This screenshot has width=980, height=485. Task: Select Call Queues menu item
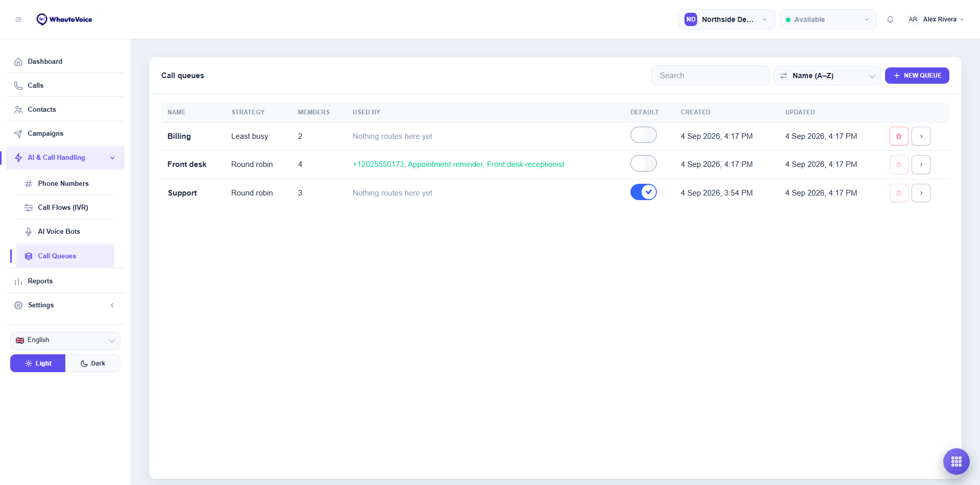click(x=65, y=256)
